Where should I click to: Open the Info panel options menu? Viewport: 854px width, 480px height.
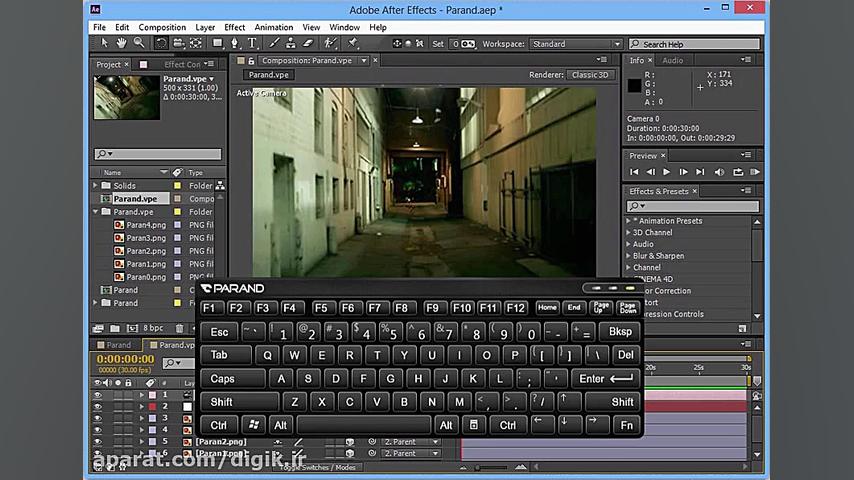[746, 60]
